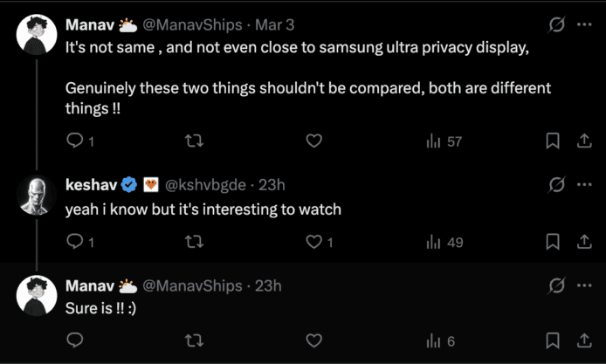Open more options on keshav's tweet

[x=583, y=185]
